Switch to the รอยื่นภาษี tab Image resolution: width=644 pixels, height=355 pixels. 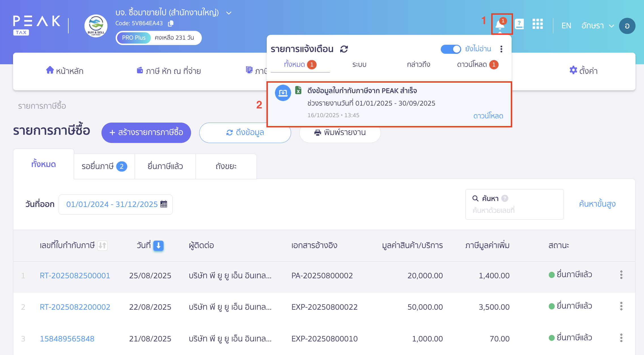tap(104, 166)
